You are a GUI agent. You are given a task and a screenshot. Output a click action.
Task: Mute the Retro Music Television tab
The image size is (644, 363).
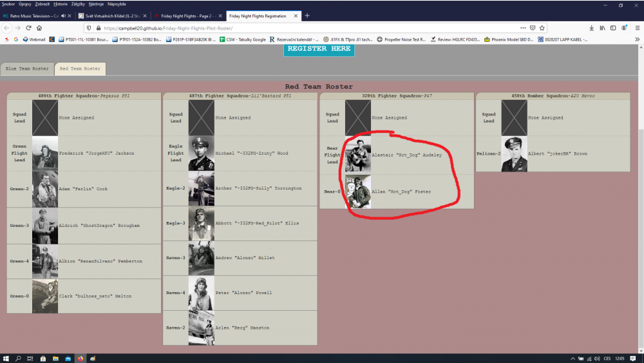pos(63,15)
